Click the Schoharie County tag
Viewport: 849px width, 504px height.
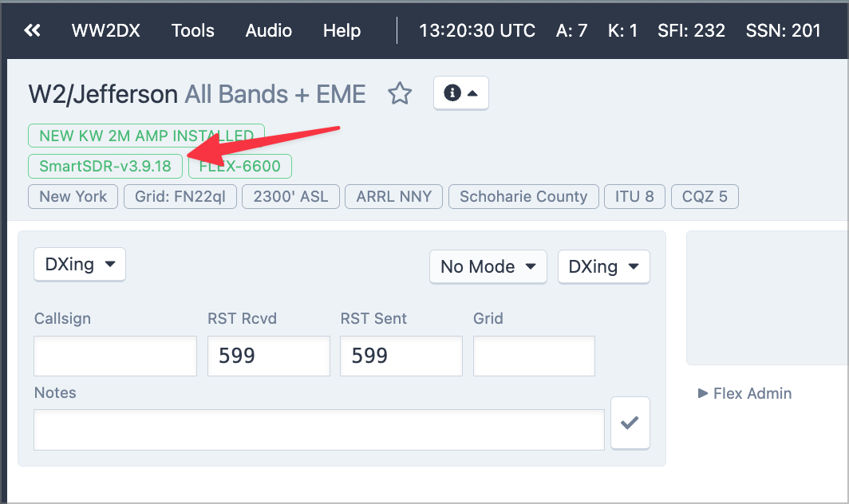523,196
